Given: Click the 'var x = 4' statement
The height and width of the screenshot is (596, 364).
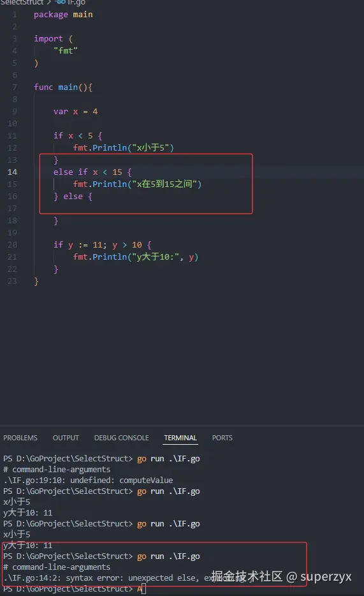Looking at the screenshot, I should (75, 112).
